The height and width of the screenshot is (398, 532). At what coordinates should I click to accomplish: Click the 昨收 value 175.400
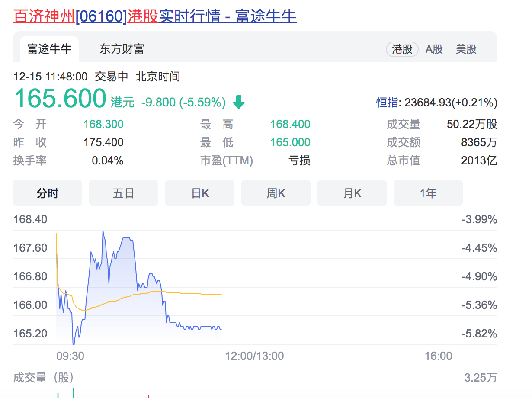103,143
